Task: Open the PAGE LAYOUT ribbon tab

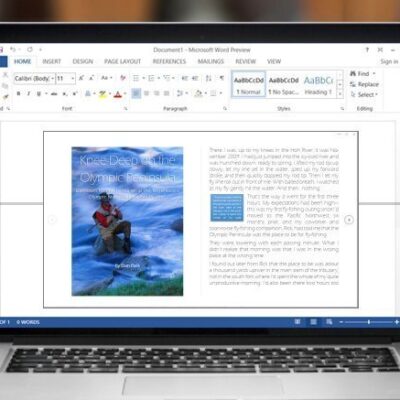Action: coord(122,61)
